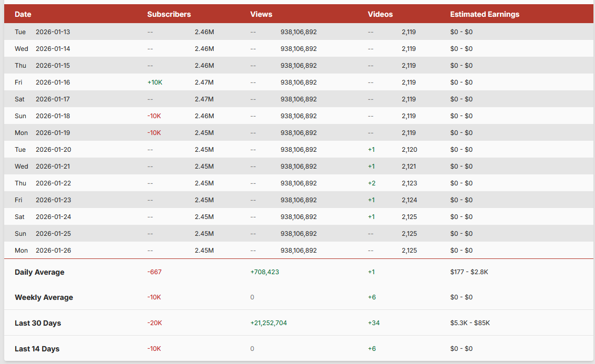Click the +21,252,704 views value
595x364 pixels.
click(268, 323)
